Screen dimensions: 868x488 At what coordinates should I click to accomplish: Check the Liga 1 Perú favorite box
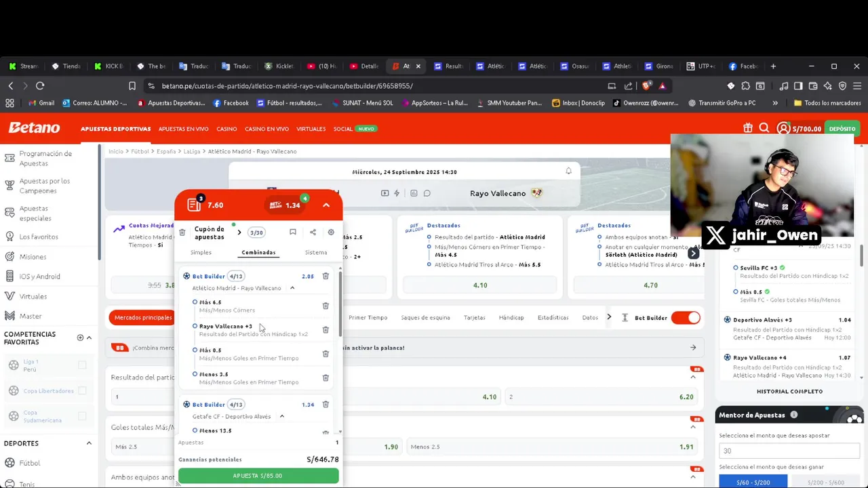coord(82,365)
